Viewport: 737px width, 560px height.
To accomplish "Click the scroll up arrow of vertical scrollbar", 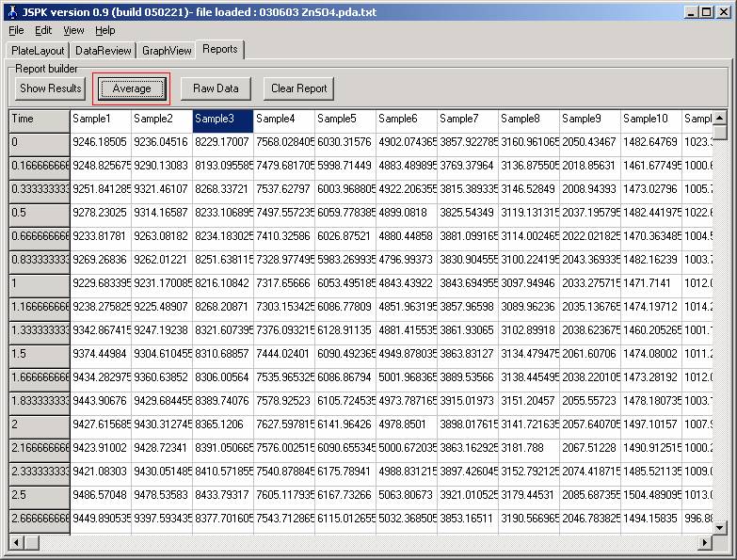I will tap(720, 118).
